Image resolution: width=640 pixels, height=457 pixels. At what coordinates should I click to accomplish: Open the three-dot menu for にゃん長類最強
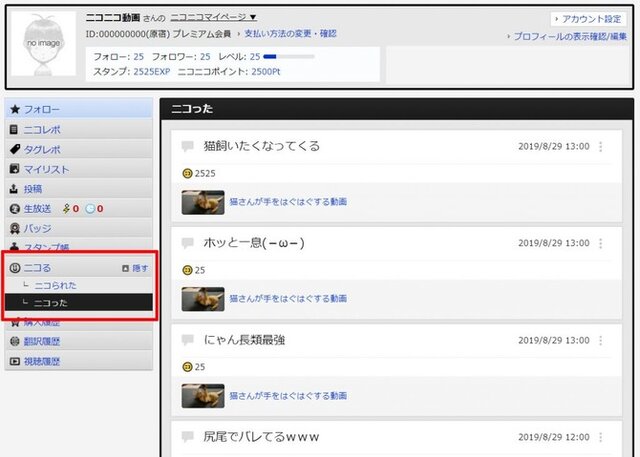click(600, 340)
